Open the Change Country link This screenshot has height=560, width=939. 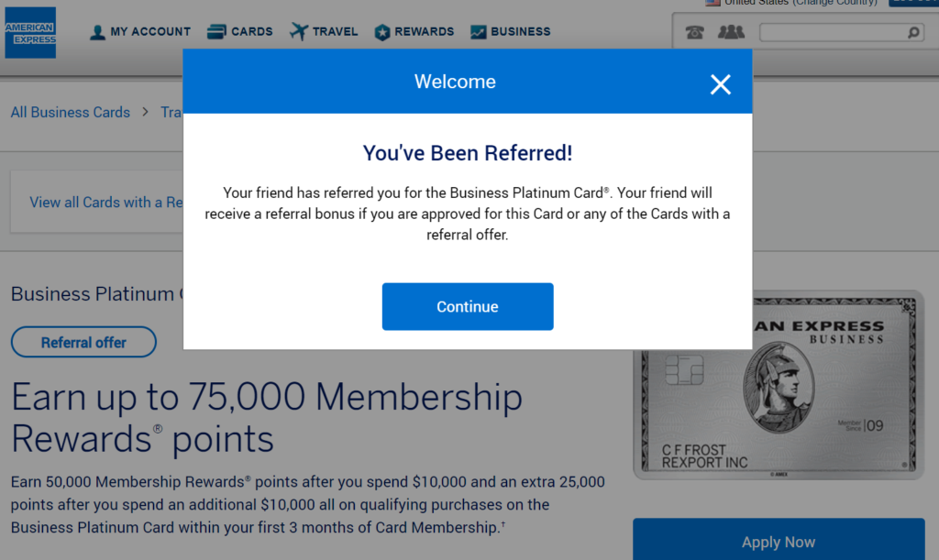(834, 3)
